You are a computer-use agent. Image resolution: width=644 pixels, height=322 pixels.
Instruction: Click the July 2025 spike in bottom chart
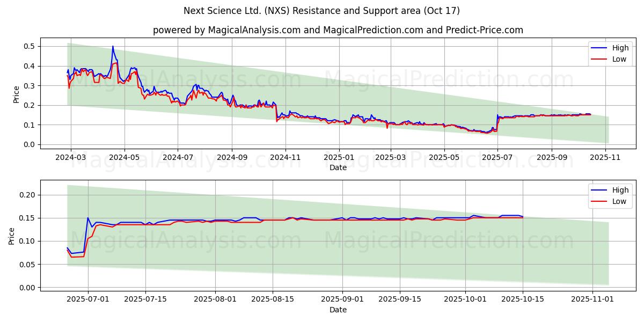click(87, 218)
